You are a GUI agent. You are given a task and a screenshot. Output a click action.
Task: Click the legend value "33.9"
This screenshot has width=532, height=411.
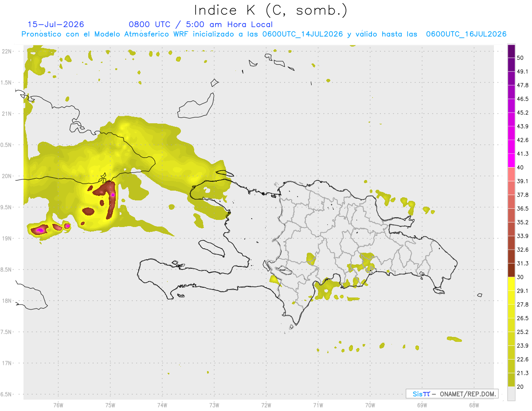pyautogui.click(x=523, y=236)
